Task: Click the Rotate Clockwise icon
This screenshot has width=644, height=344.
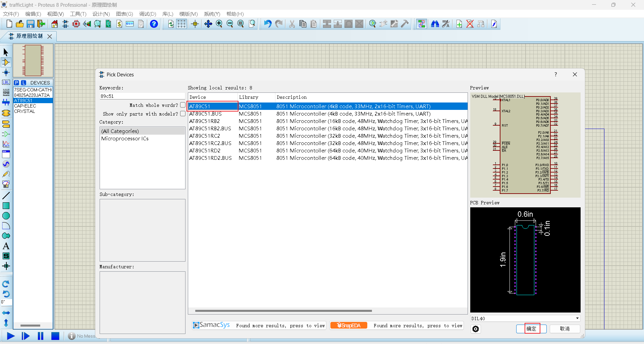Action: coord(6,284)
